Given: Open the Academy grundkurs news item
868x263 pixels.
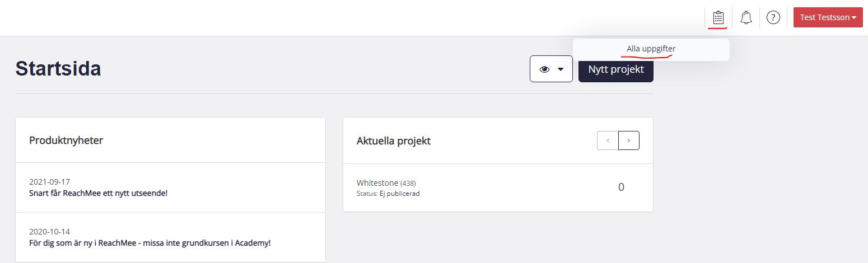Looking at the screenshot, I should [150, 243].
